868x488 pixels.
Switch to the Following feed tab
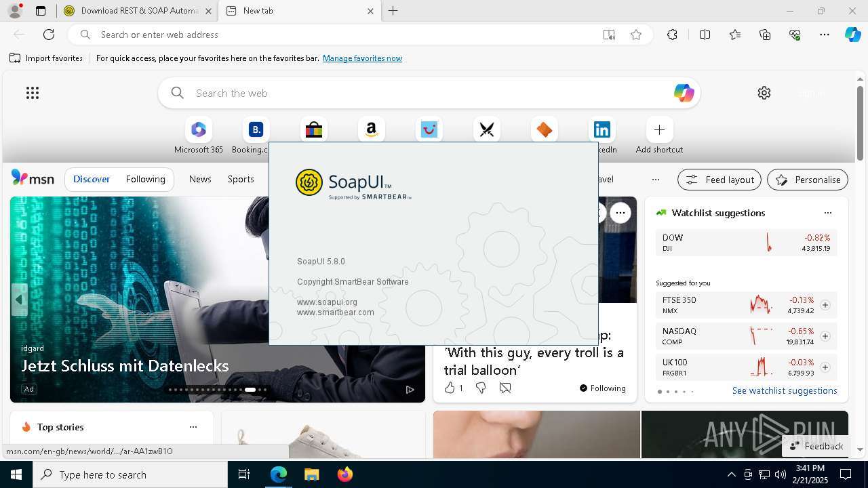click(145, 179)
